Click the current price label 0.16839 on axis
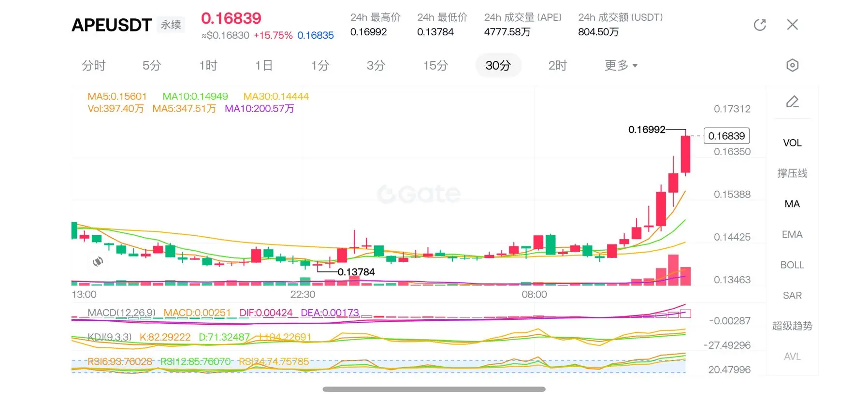 coord(726,136)
